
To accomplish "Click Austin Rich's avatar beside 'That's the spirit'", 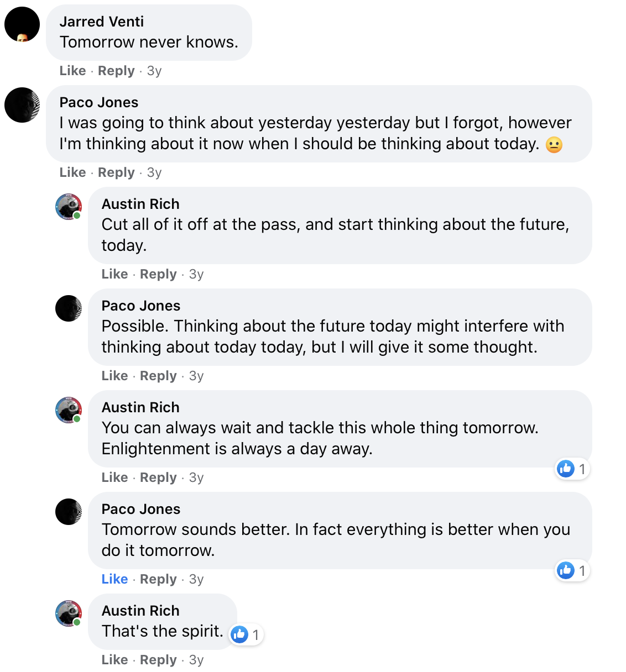I will [69, 613].
